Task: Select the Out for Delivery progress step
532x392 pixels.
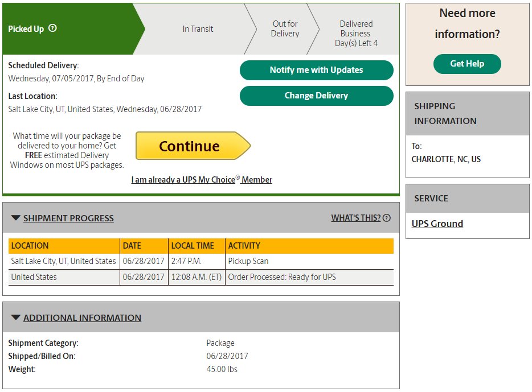Action: (285, 29)
